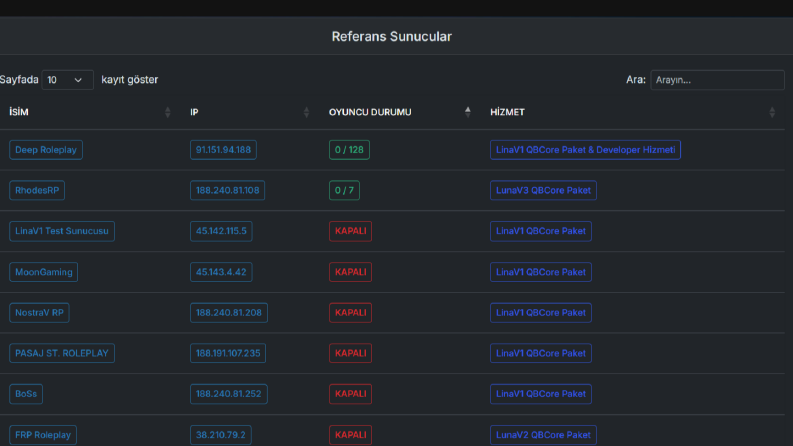Click the LinaV1 Test Sunucusu name
Image resolution: width=793 pixels, height=446 pixels.
point(62,231)
